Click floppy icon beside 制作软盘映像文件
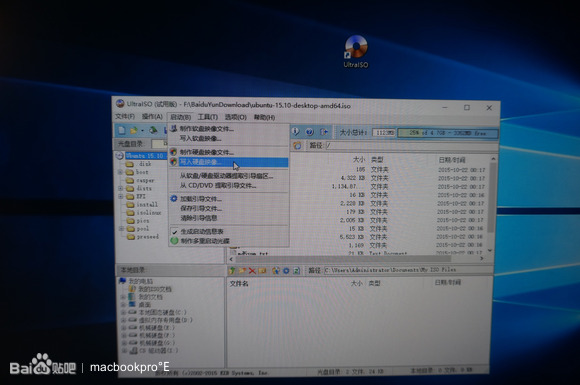 (173, 128)
